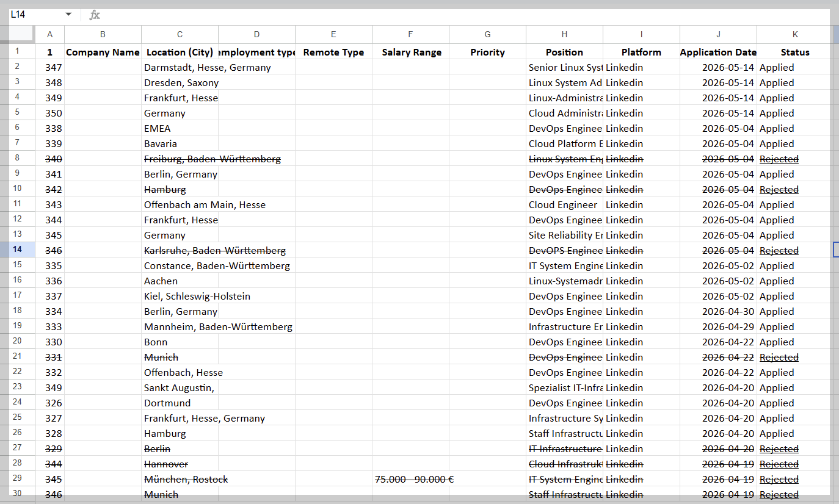Select the 'Site Reliability Er' position cell
Screen dimensions: 839x504
tap(564, 235)
